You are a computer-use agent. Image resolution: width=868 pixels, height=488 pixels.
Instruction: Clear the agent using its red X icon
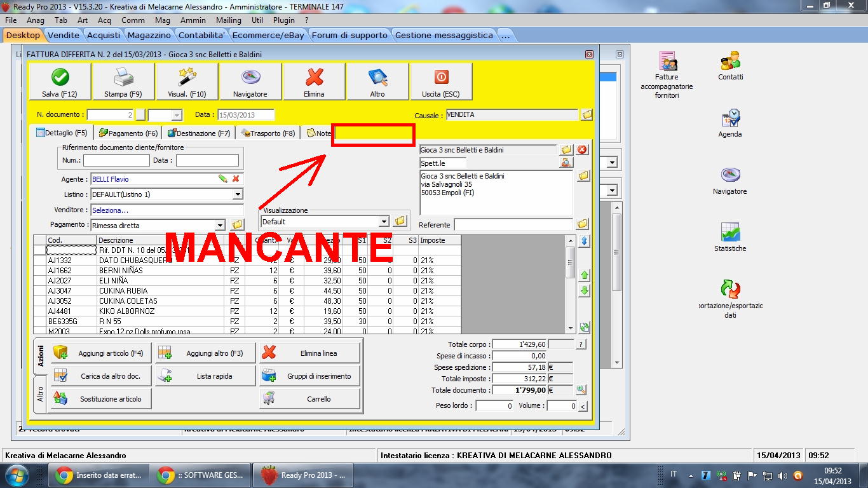click(x=236, y=179)
